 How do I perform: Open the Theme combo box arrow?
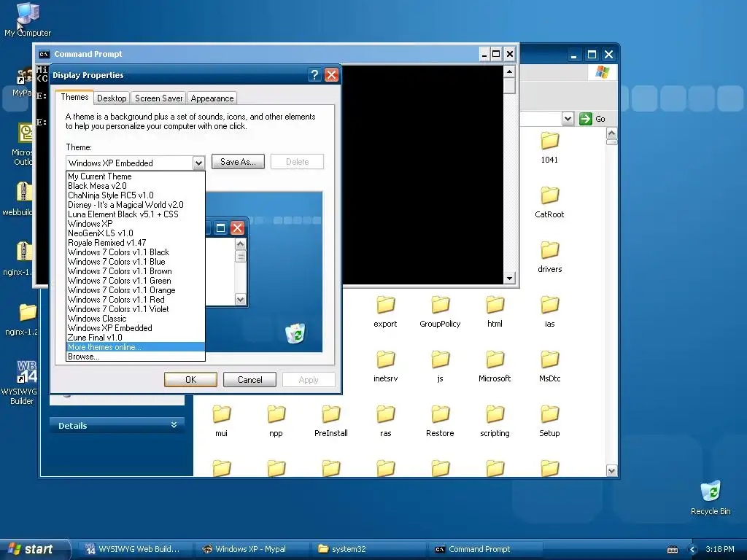point(198,163)
